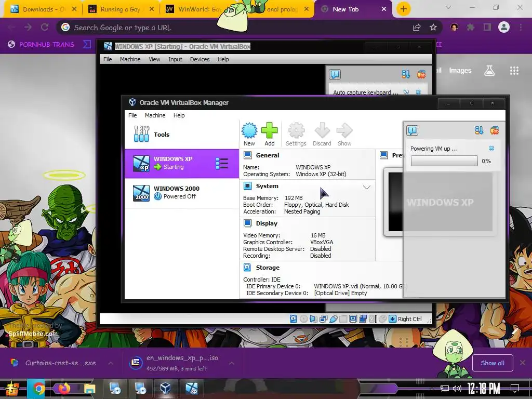Click recording icon in VM status bar
The width and height of the screenshot is (532, 399).
tap(363, 319)
